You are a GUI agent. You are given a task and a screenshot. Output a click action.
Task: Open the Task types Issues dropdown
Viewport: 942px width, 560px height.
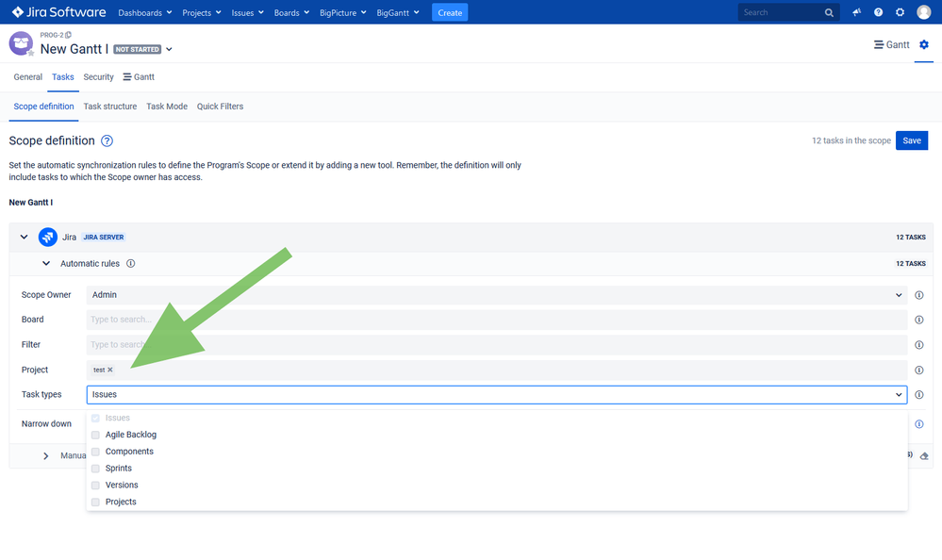[497, 395]
